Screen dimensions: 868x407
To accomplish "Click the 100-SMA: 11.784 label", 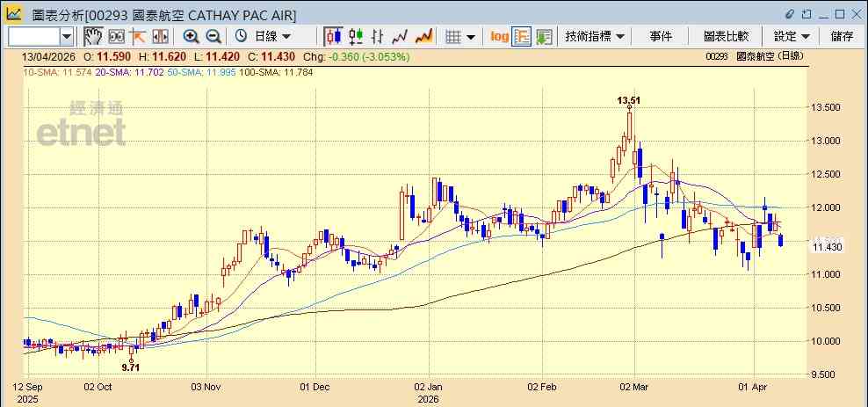I will pyautogui.click(x=276, y=72).
